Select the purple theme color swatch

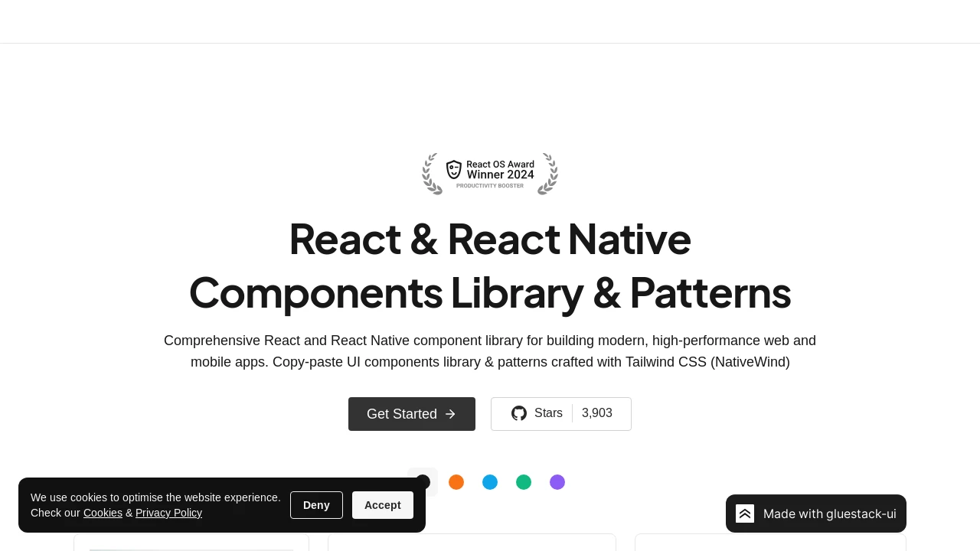557,482
